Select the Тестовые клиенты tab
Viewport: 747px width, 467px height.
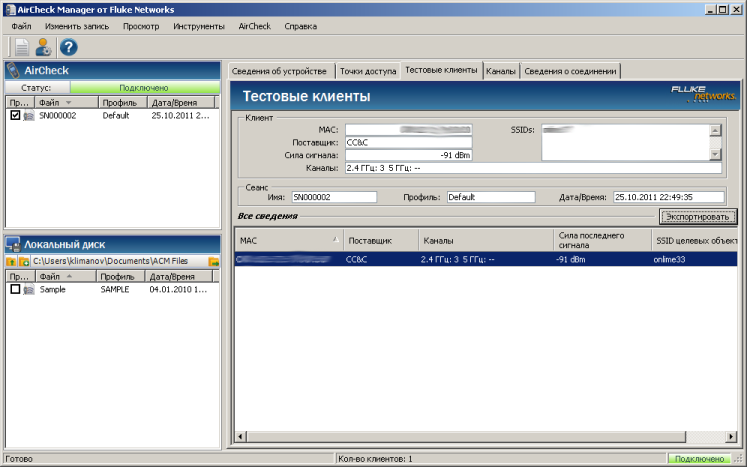pyautogui.click(x=441, y=70)
